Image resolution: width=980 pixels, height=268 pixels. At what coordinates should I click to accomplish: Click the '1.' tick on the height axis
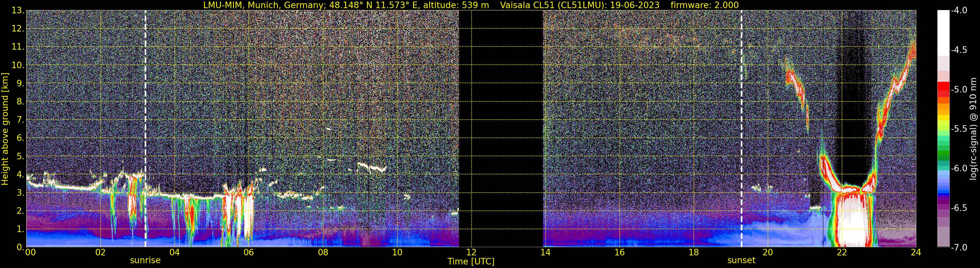[20, 229]
